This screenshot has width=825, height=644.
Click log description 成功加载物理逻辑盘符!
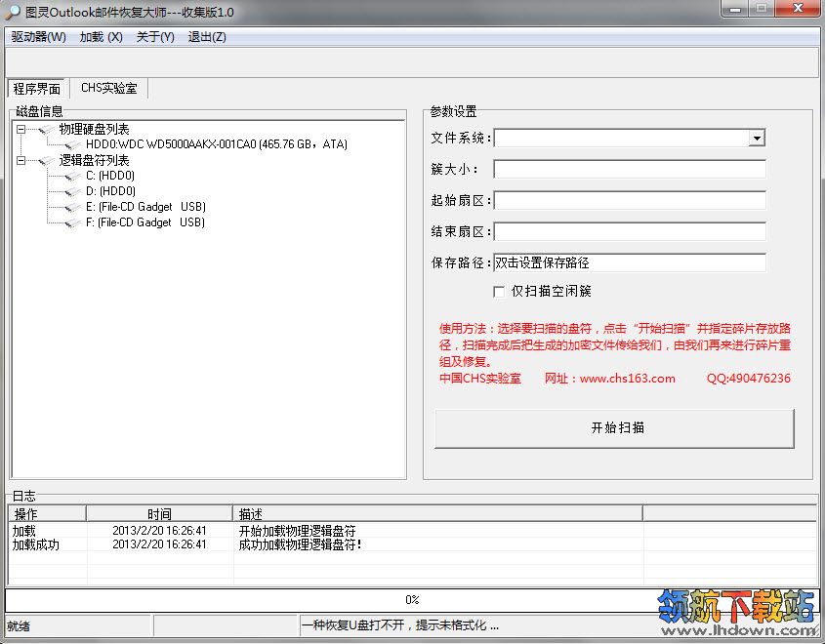click(x=300, y=545)
